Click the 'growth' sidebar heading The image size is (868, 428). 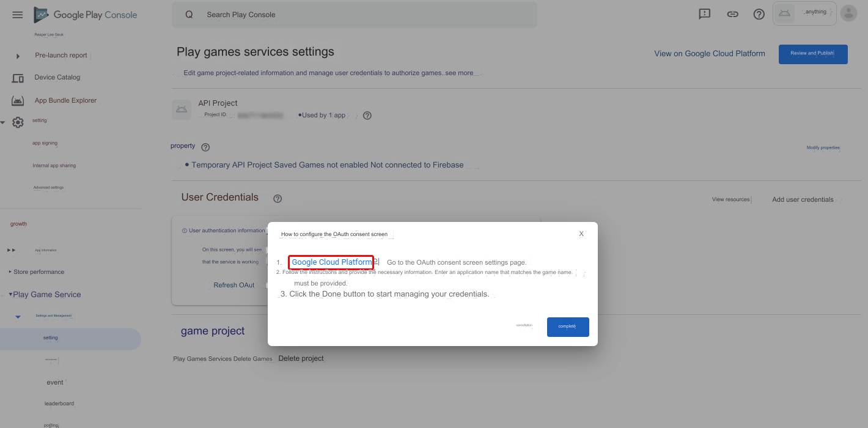[x=18, y=224]
